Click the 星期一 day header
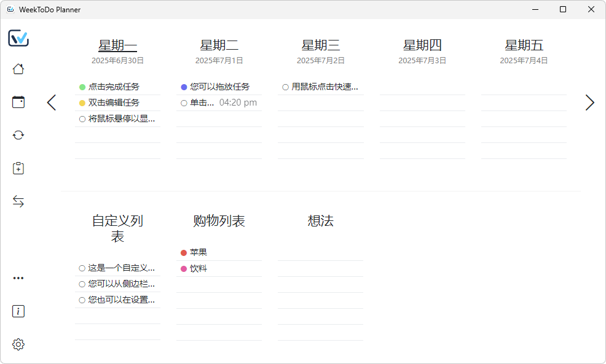Viewport: 606px width, 364px height. coord(117,44)
